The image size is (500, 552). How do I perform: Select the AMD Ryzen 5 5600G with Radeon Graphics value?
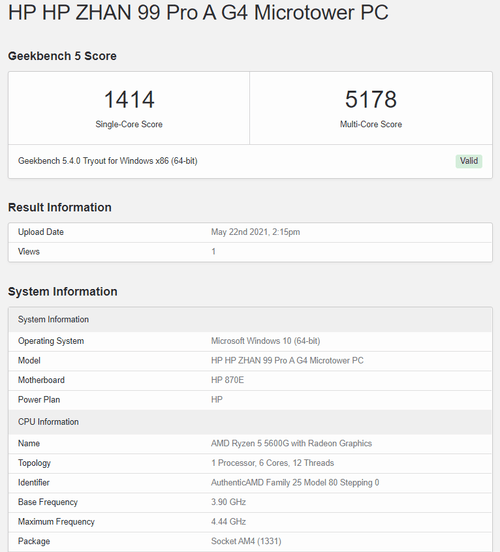coord(292,444)
